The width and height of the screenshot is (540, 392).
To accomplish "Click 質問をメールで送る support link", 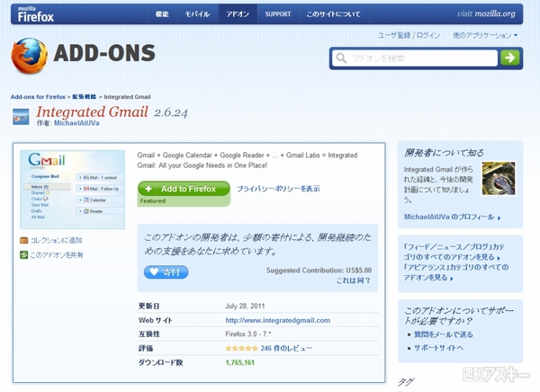I will coord(443,334).
